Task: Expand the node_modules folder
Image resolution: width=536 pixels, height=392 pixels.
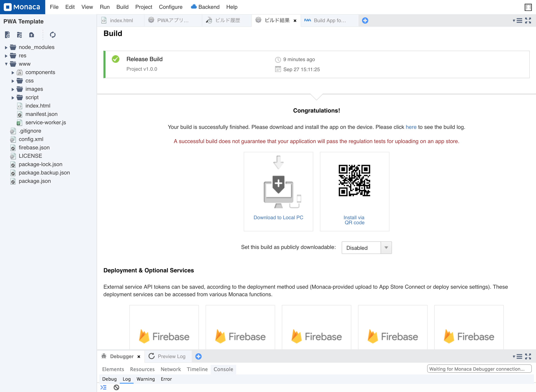Action: 6,47
